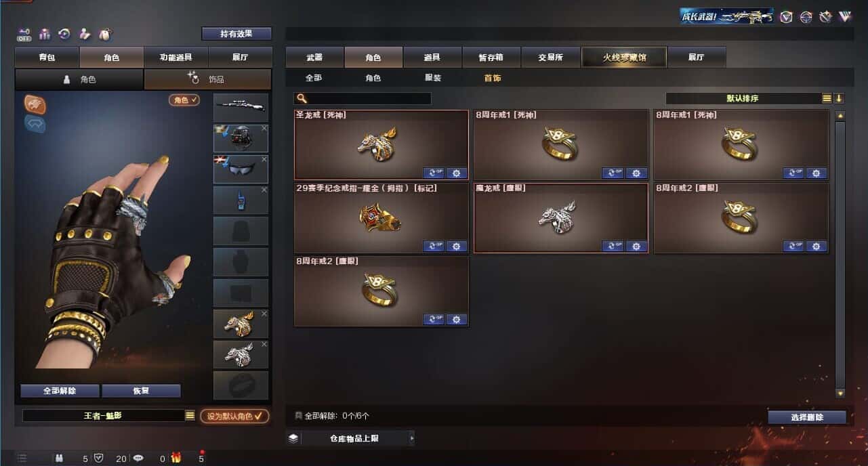Expand the character name 王者-魅影 list
The width and height of the screenshot is (868, 466).
190,415
